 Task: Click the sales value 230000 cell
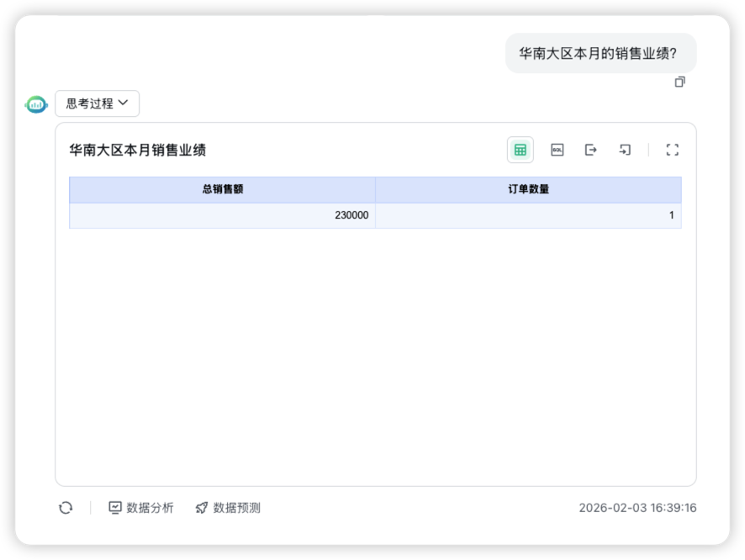coord(351,214)
